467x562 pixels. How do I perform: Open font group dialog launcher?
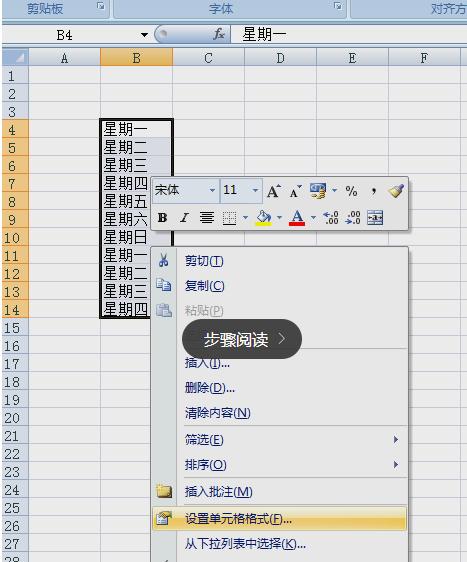click(x=337, y=6)
